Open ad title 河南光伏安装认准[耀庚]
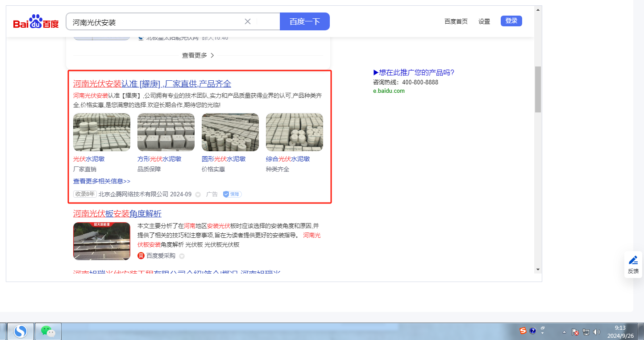Viewport: 644px width, 340px height. [152, 84]
